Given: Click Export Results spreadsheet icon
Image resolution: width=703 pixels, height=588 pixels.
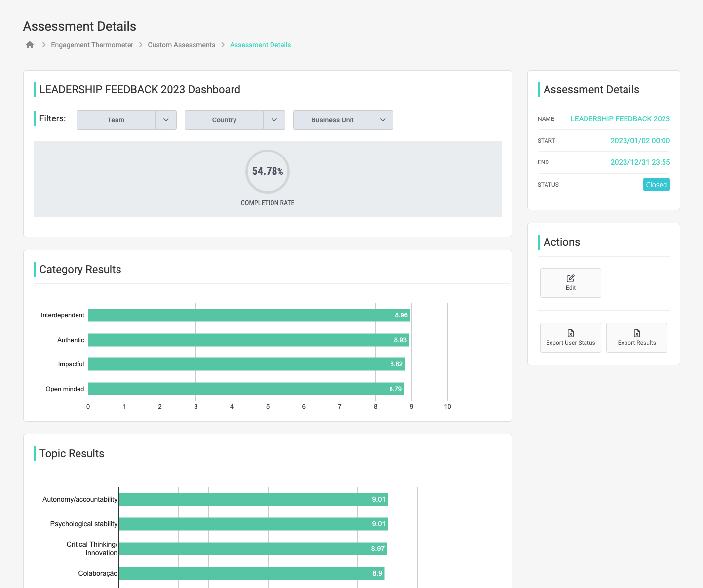Looking at the screenshot, I should point(637,333).
